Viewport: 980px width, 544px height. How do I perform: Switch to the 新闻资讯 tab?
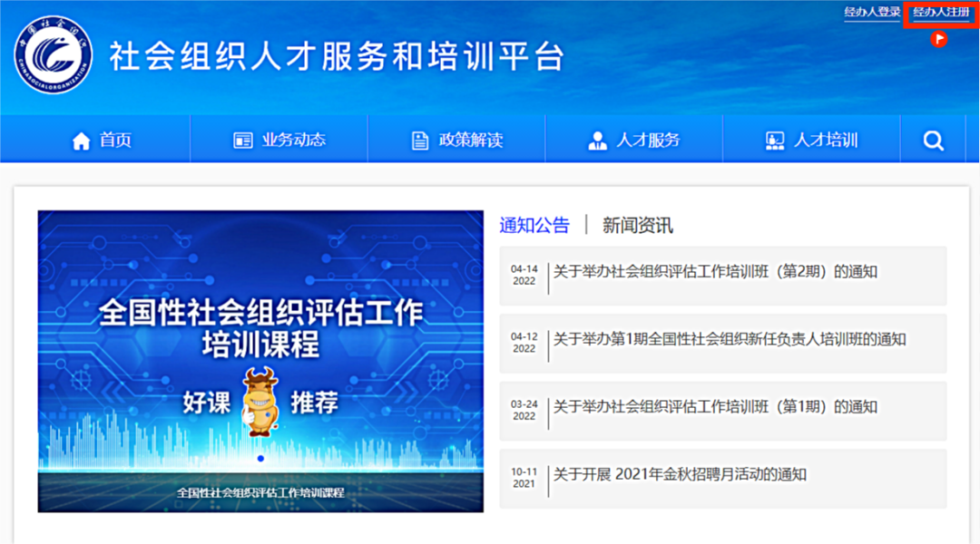638,226
